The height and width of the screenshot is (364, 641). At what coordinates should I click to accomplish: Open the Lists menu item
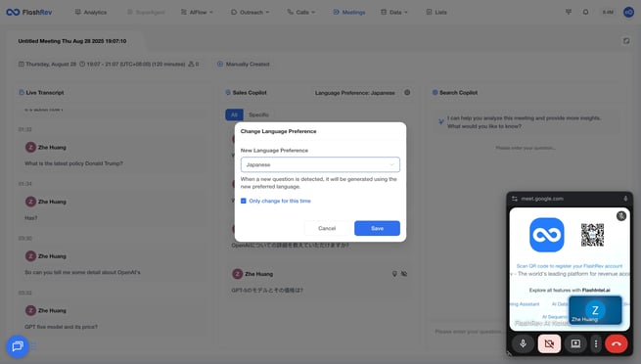click(436, 13)
